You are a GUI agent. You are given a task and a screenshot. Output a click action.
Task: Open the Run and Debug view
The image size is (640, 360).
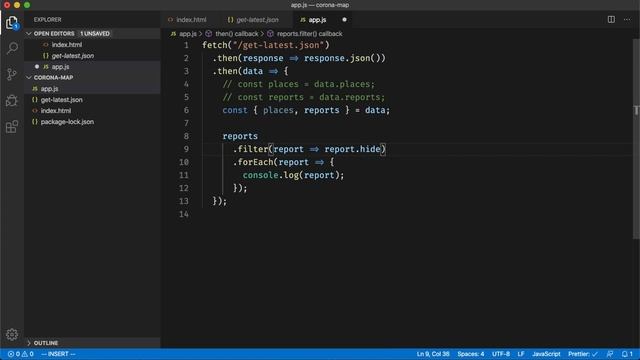coord(12,100)
